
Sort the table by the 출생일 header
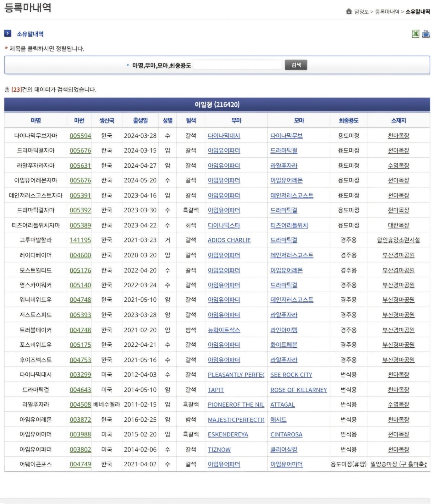tap(140, 121)
